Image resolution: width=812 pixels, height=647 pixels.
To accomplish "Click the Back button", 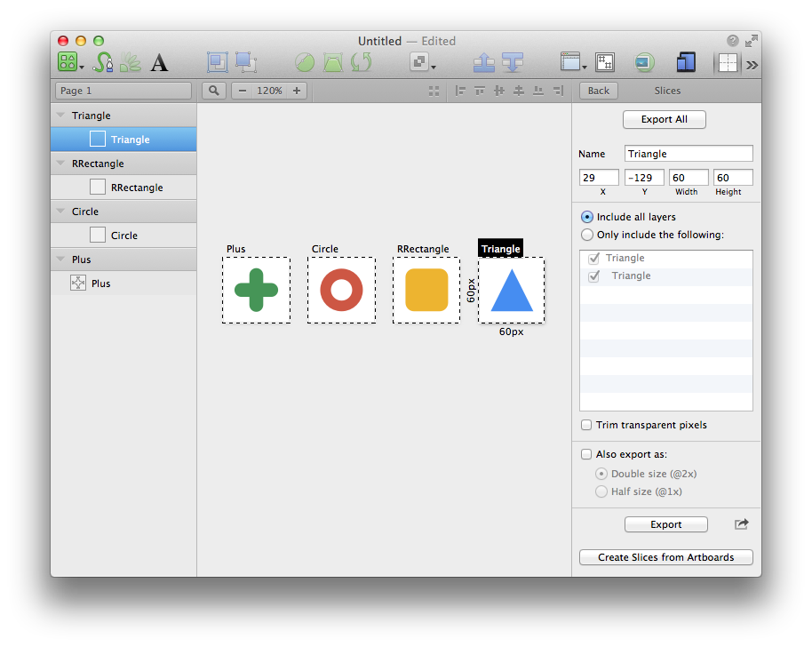I will coord(599,91).
